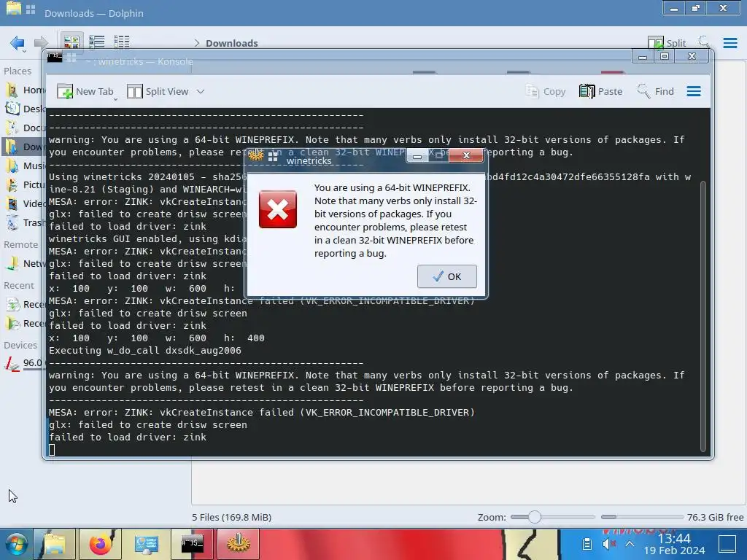Maximize the Konsole window

665,56
